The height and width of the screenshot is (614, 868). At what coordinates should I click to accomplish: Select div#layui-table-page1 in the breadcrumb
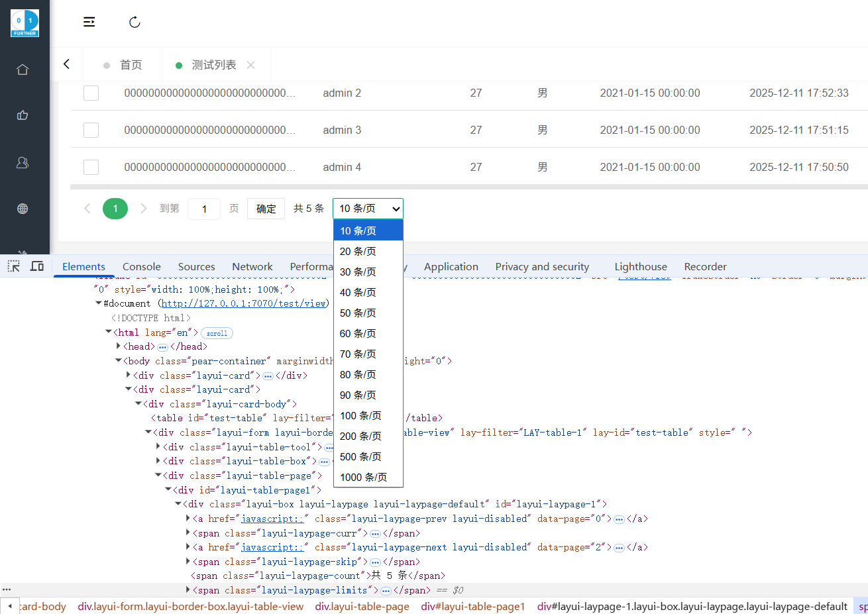click(472, 606)
